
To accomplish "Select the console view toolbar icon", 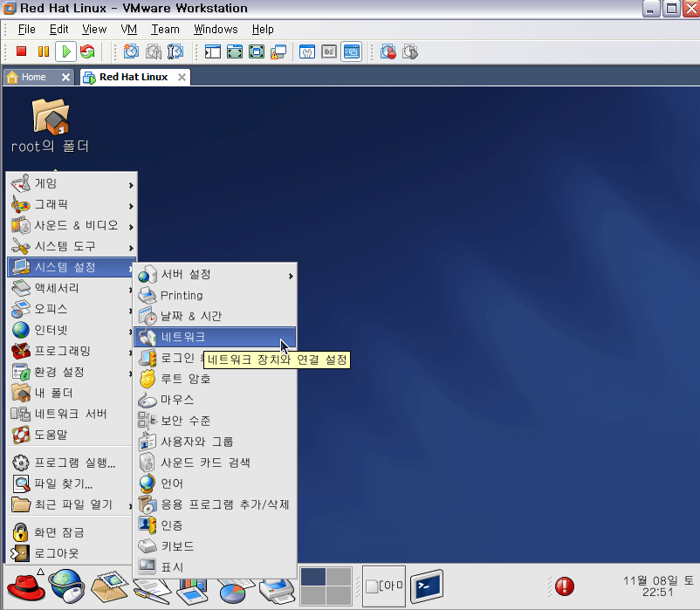I will coord(352,51).
